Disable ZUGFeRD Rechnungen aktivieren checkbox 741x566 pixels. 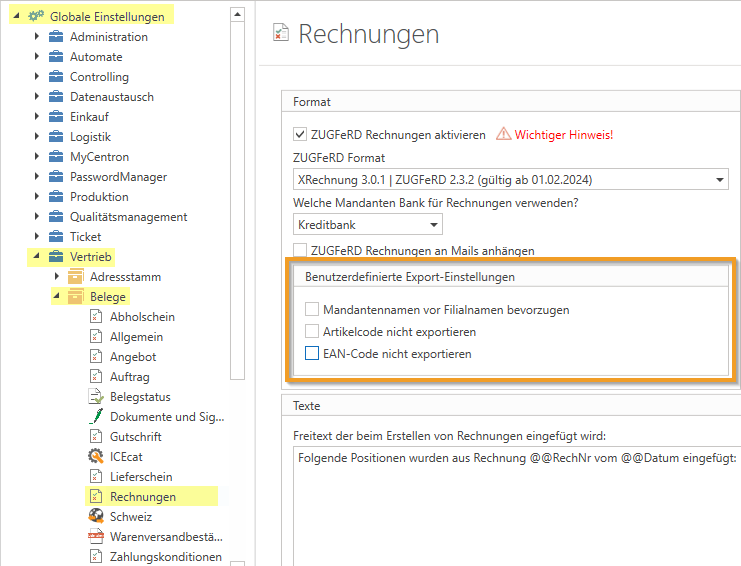(300, 134)
